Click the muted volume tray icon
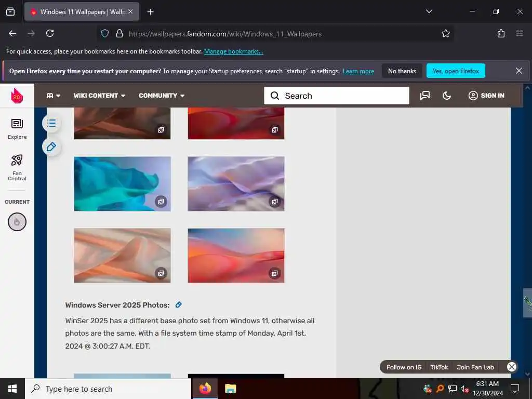 (464, 389)
